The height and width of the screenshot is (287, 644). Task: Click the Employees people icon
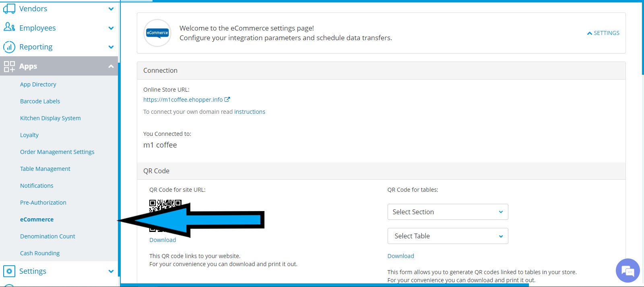click(x=9, y=27)
